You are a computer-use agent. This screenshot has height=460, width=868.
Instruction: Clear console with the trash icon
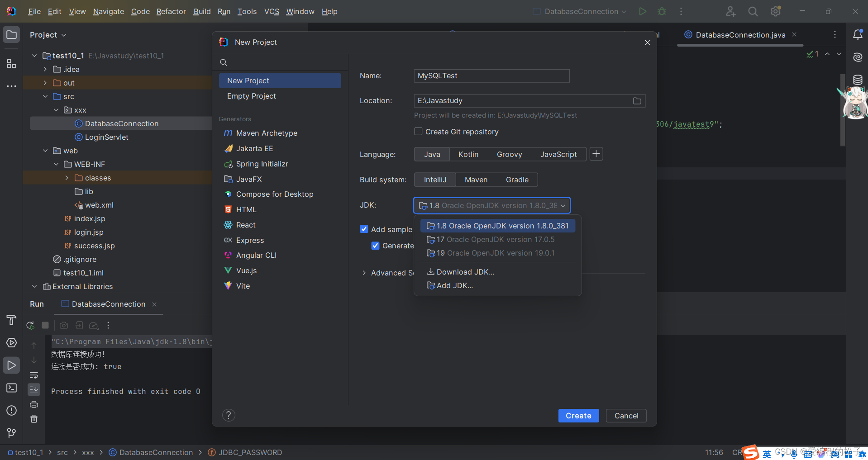click(34, 419)
